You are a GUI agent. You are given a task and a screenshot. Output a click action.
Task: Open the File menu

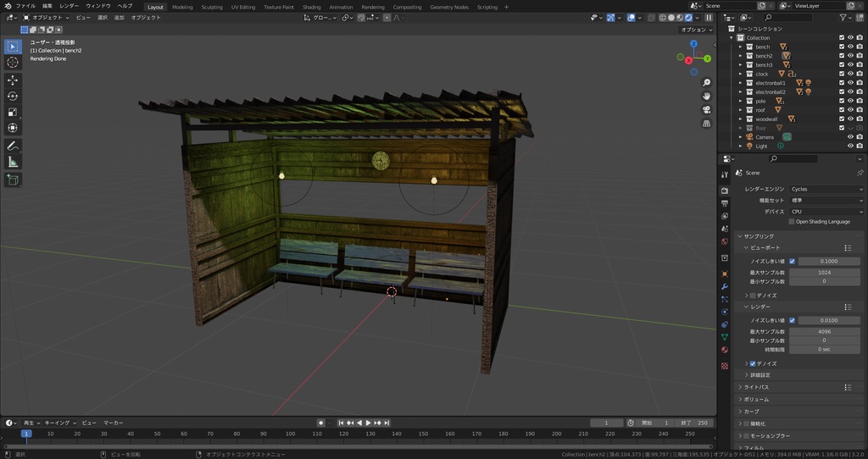click(25, 6)
